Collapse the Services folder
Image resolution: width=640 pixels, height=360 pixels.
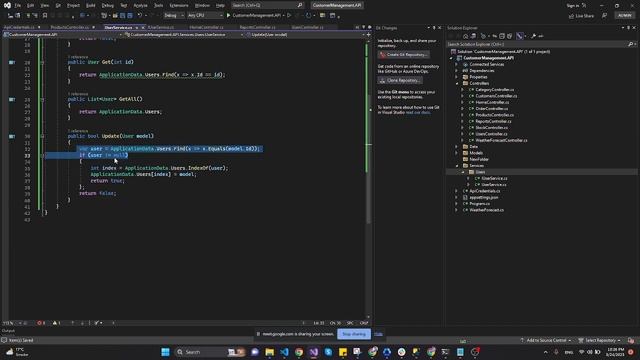[x=457, y=166]
